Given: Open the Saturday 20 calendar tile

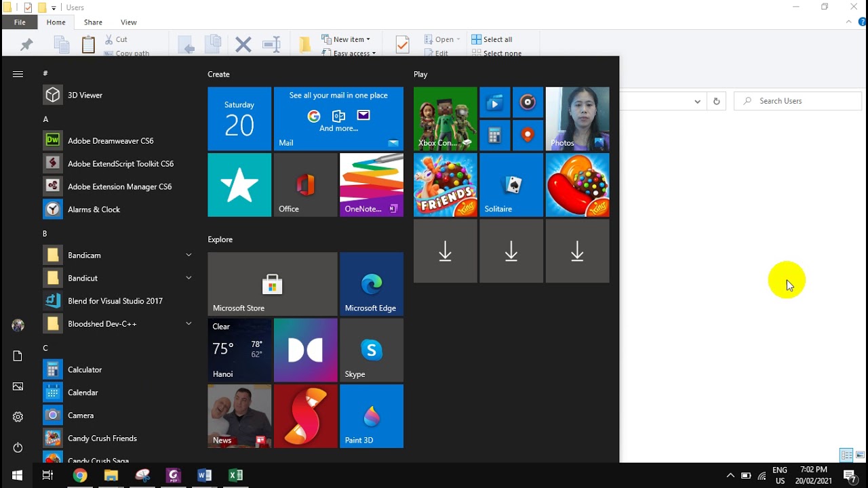Looking at the screenshot, I should click(239, 119).
